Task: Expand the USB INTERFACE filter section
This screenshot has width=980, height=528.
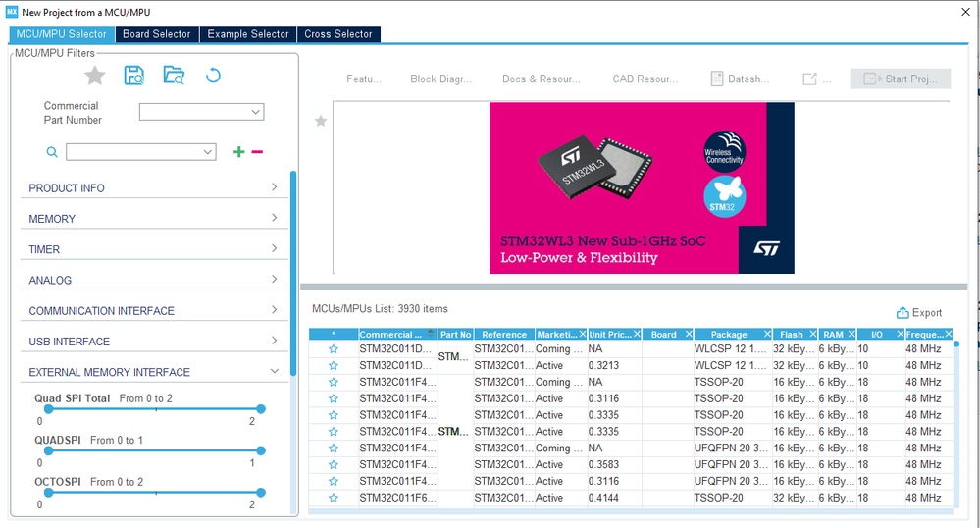Action: pos(154,342)
